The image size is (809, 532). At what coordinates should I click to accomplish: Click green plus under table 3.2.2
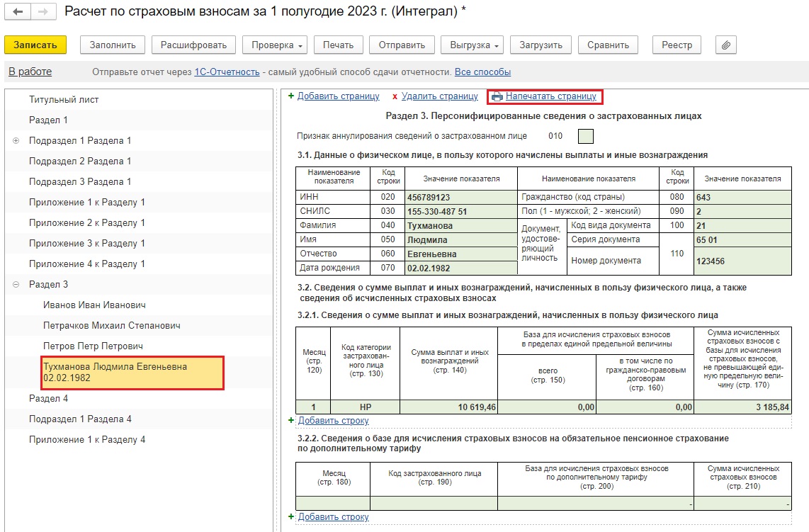pos(291,516)
